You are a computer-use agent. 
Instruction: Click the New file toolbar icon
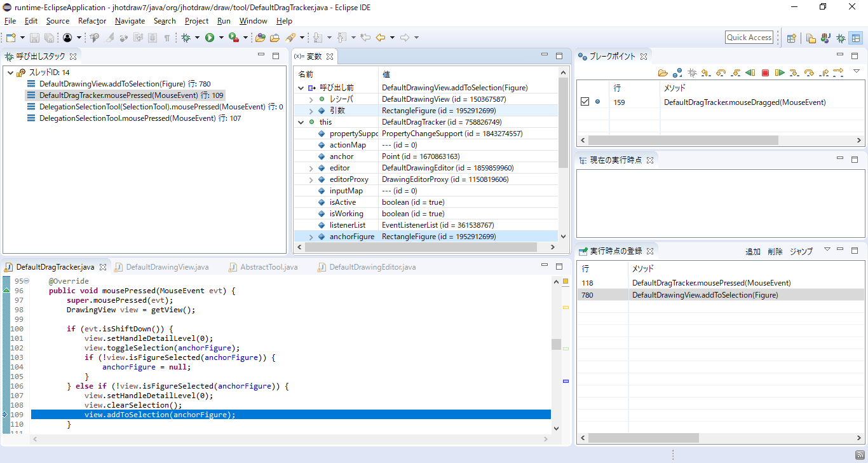(11, 38)
